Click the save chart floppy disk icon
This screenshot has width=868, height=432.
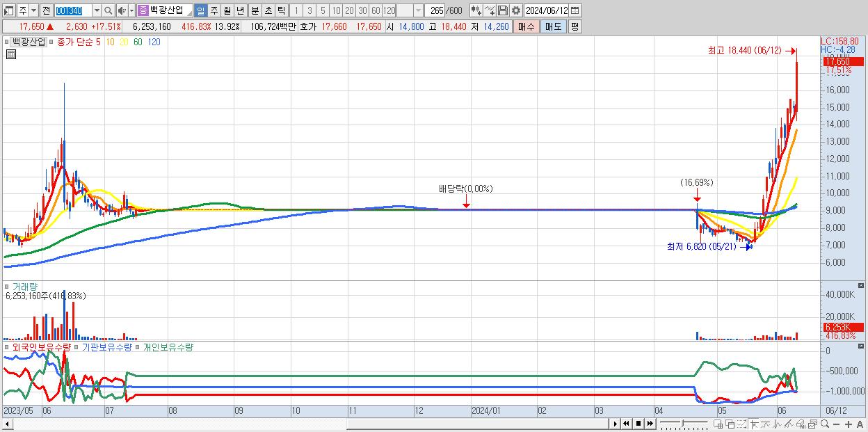pos(503,10)
